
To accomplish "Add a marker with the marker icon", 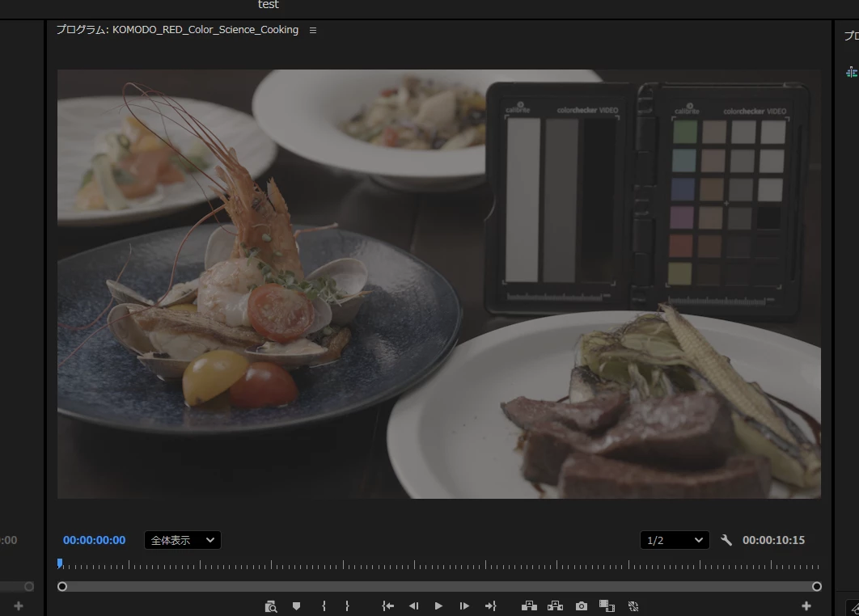I will pos(296,605).
